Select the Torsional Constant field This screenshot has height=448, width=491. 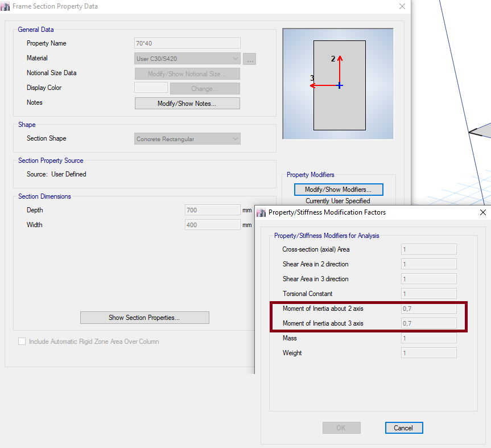pyautogui.click(x=428, y=294)
